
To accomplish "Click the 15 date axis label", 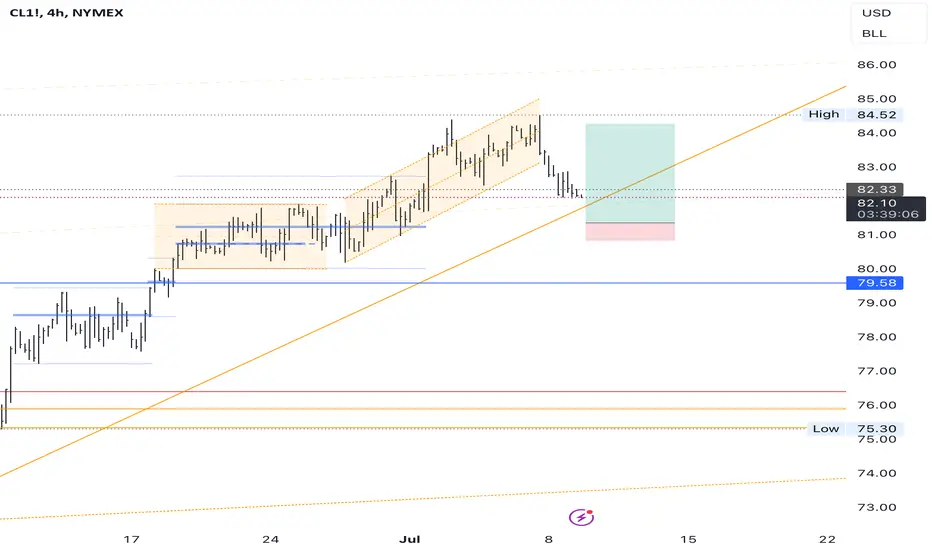I will (688, 539).
